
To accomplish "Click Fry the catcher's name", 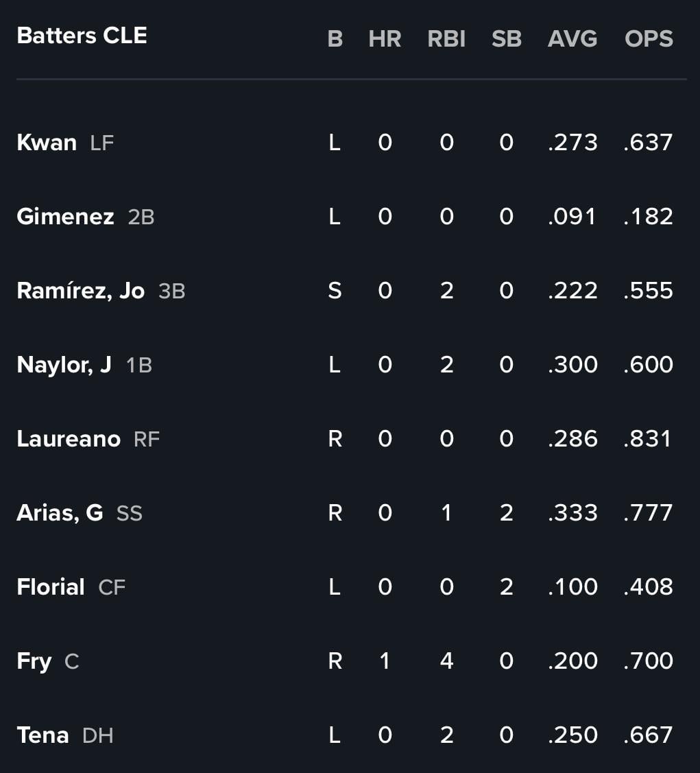I will click(x=34, y=661).
